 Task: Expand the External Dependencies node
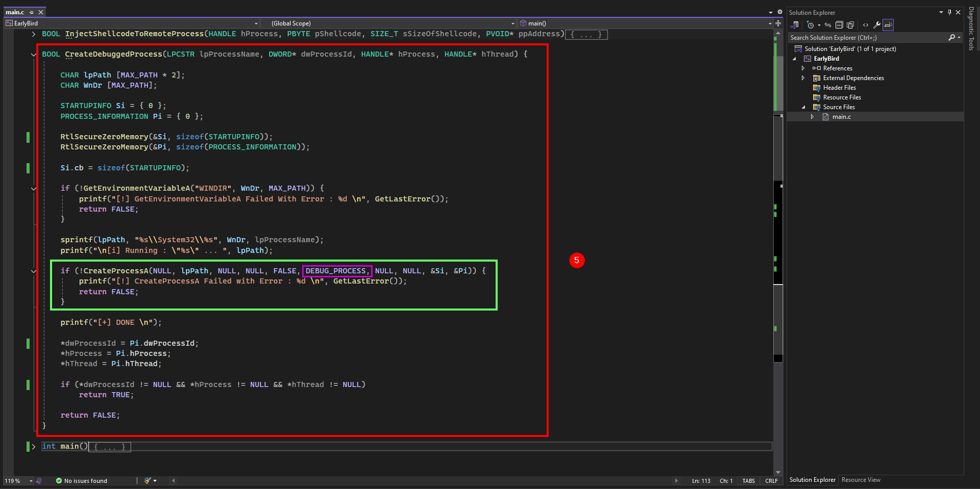803,78
